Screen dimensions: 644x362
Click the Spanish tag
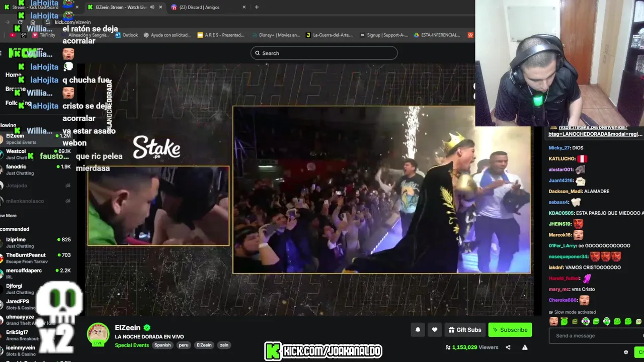click(x=163, y=345)
